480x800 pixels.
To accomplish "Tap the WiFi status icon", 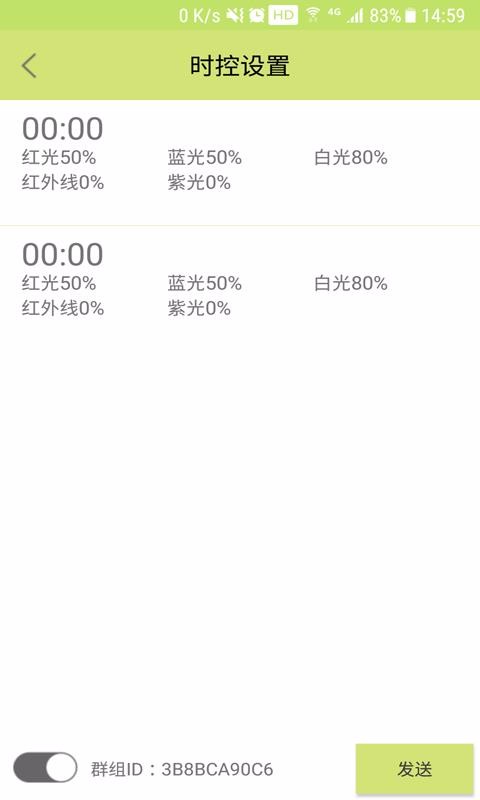I will tap(313, 15).
